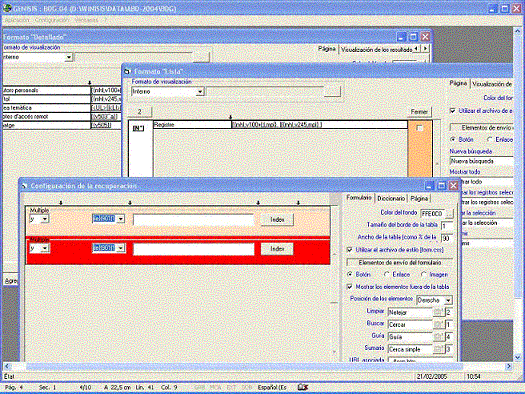Click the spelling book icon in status bar
Screen dimensions: 525x394
[x=302, y=387]
